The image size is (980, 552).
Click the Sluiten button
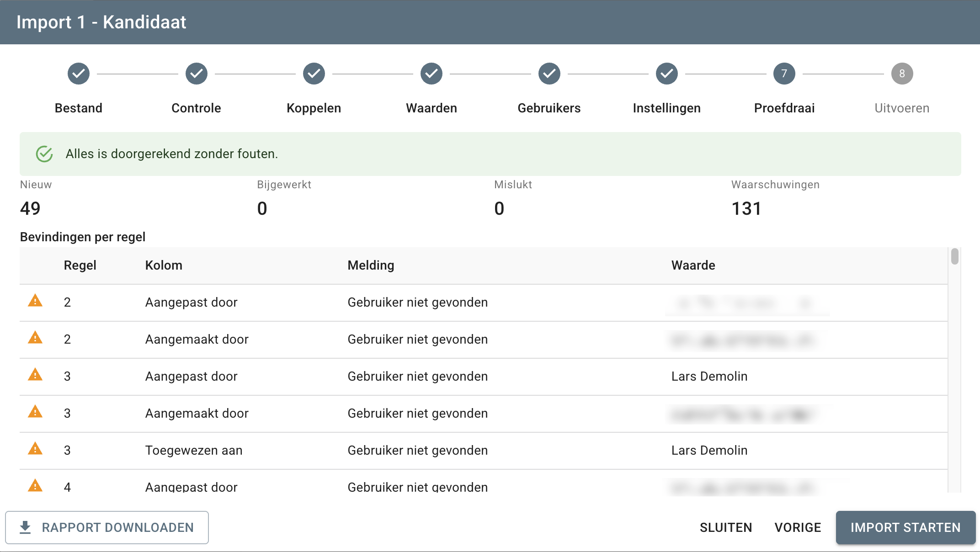[x=726, y=527]
